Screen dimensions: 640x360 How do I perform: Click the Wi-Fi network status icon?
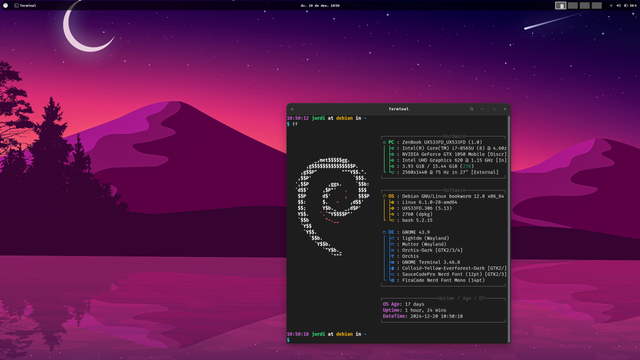pos(611,5)
